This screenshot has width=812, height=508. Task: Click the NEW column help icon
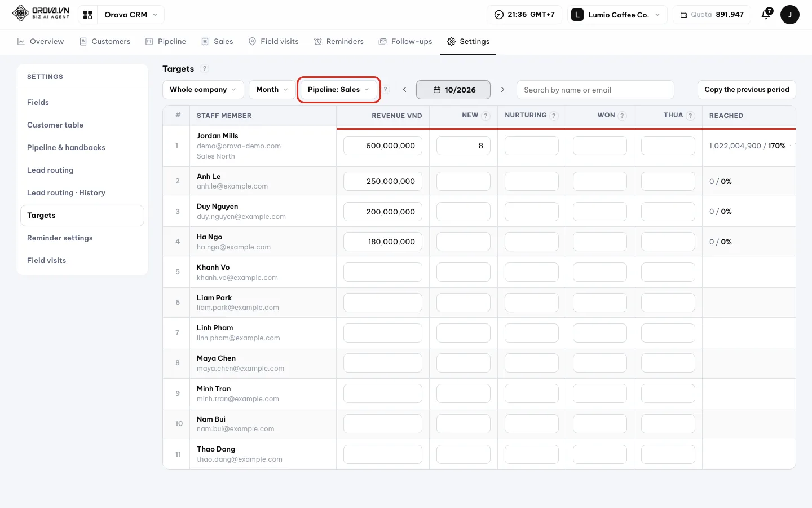pyautogui.click(x=486, y=116)
